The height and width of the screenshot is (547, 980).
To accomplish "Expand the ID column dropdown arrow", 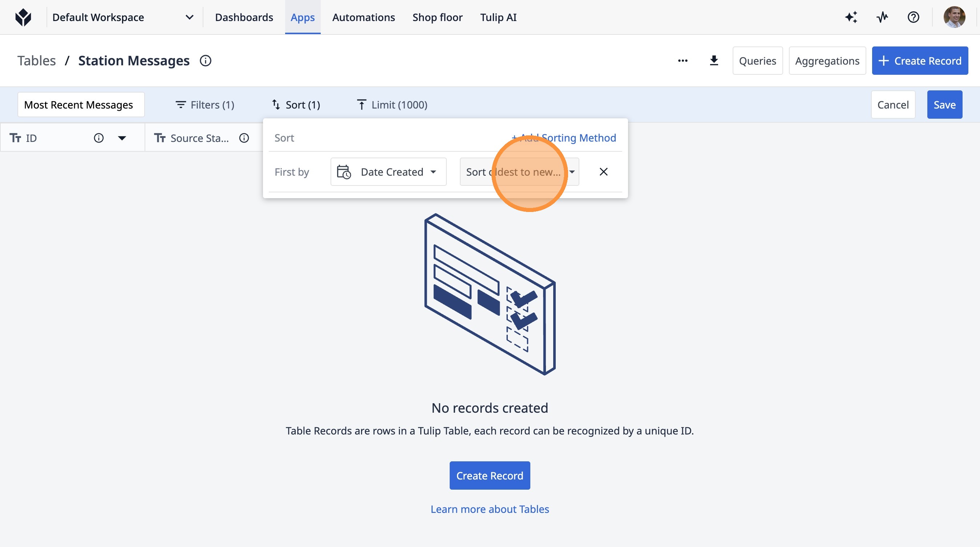I will tap(122, 138).
